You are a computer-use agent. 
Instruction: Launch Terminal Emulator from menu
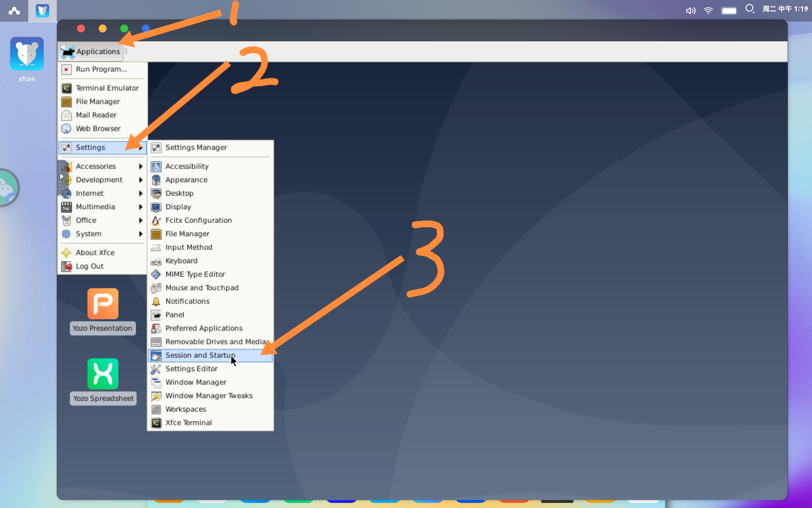point(102,88)
